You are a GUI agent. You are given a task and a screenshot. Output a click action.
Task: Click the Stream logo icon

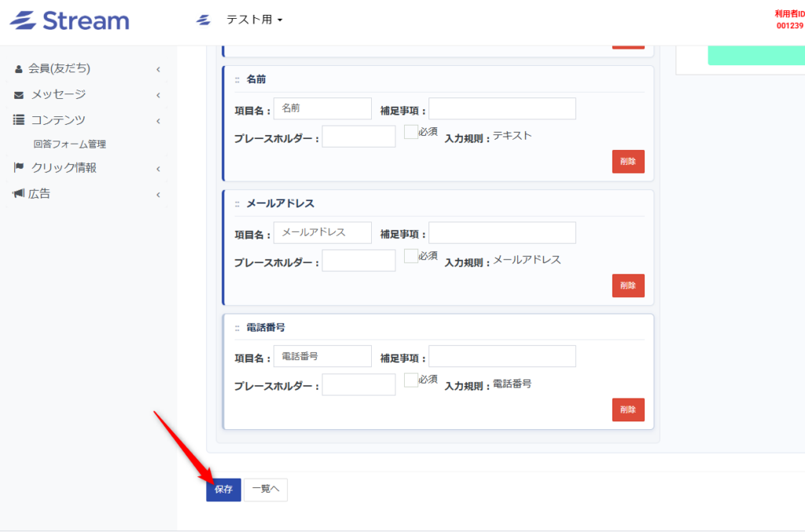[x=24, y=20]
